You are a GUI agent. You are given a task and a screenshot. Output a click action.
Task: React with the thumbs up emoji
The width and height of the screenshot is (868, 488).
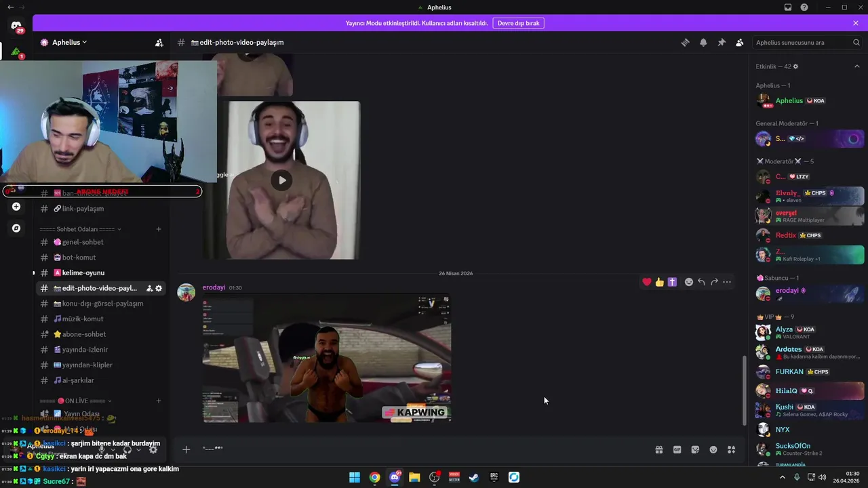(659, 282)
